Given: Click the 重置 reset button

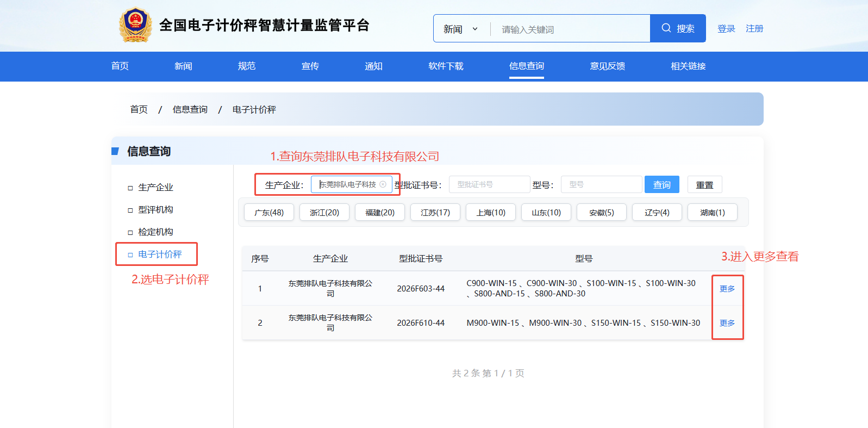Looking at the screenshot, I should click(704, 184).
